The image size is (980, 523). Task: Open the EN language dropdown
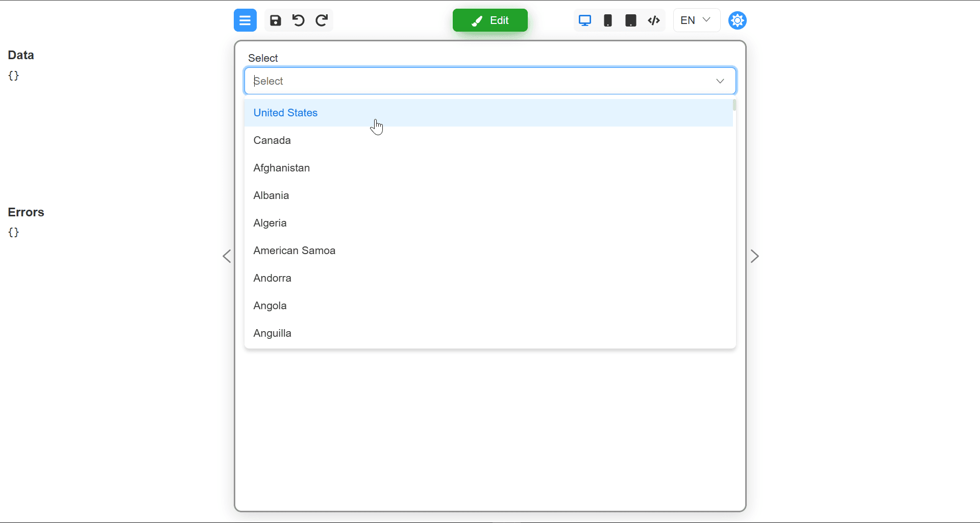pyautogui.click(x=696, y=20)
